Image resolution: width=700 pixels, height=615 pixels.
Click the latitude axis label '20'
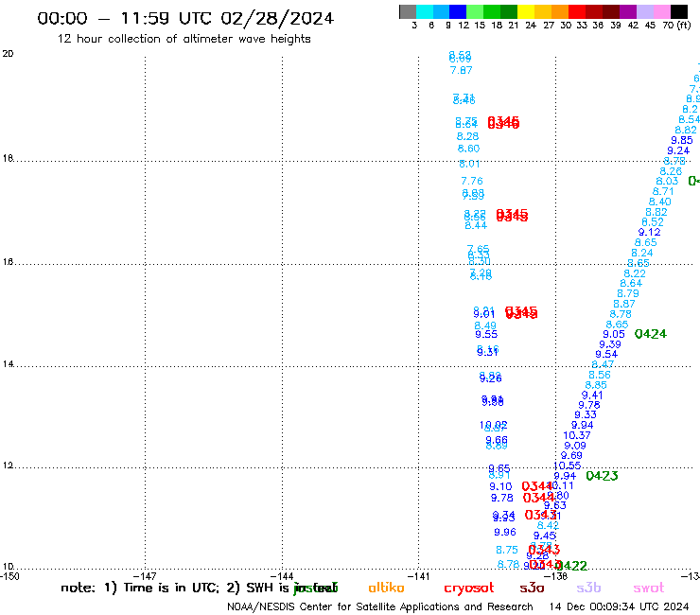8,54
